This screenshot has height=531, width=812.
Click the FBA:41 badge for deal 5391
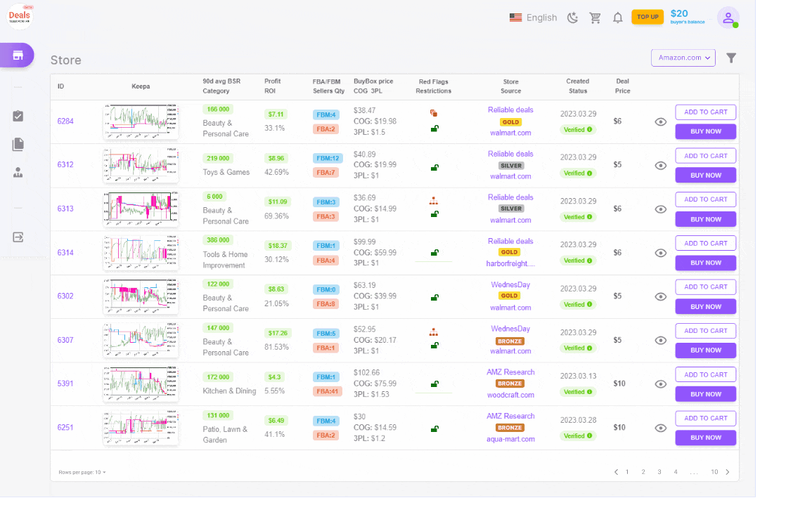point(328,391)
